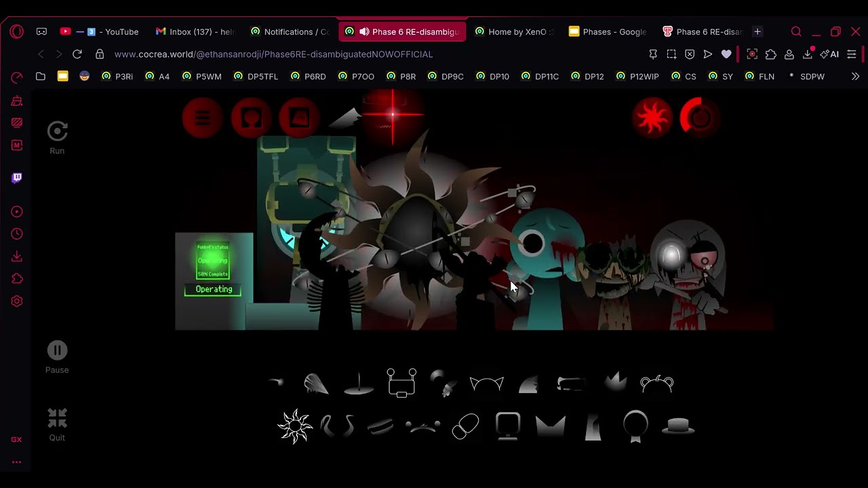
Task: Open the DP5TFL bookmark
Action: (256, 77)
